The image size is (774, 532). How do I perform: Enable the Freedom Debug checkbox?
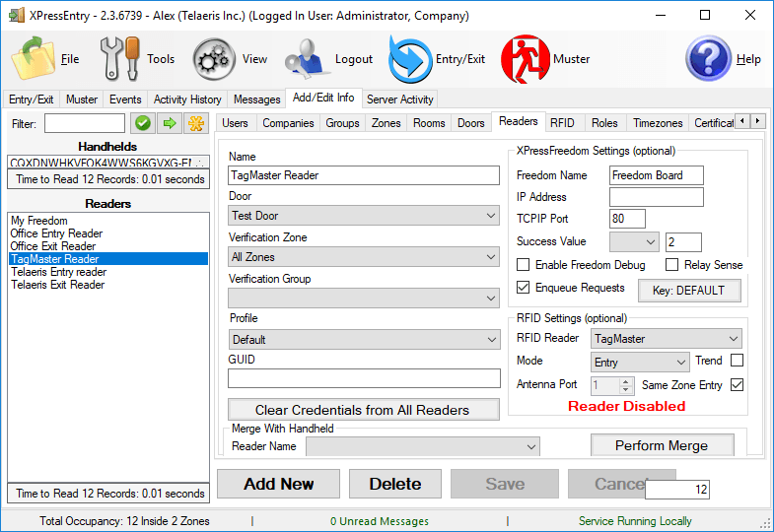pyautogui.click(x=523, y=265)
